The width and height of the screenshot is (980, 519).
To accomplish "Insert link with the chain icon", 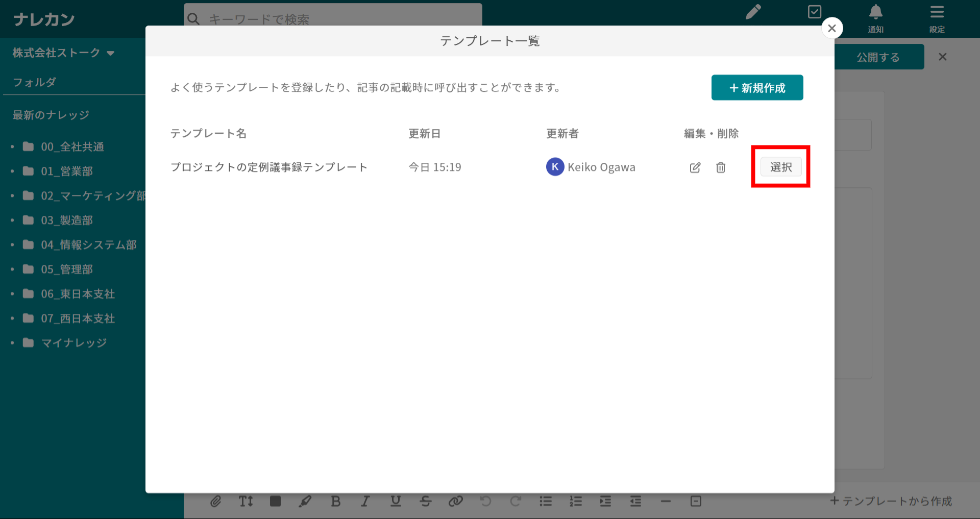I will [x=455, y=501].
